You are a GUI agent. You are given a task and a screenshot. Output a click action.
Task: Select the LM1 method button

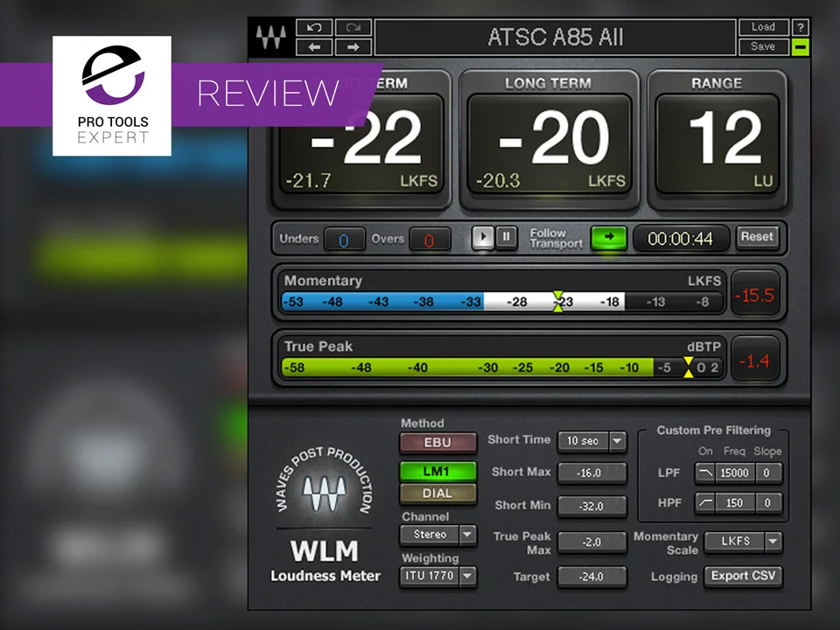437,472
